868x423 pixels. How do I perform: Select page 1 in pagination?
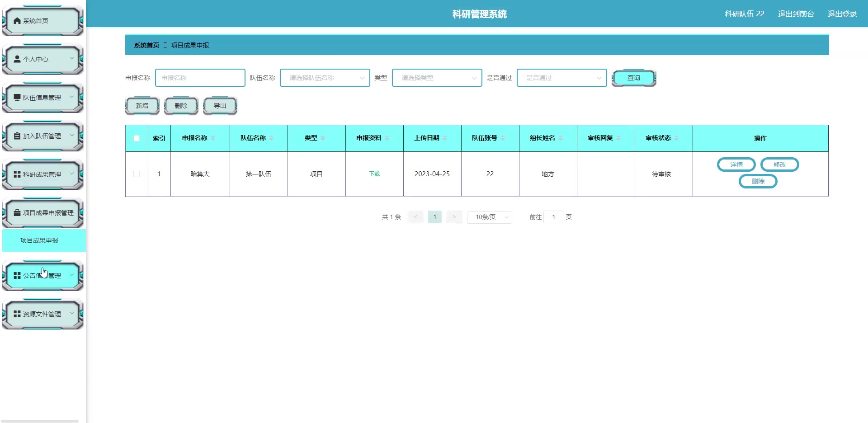(435, 217)
